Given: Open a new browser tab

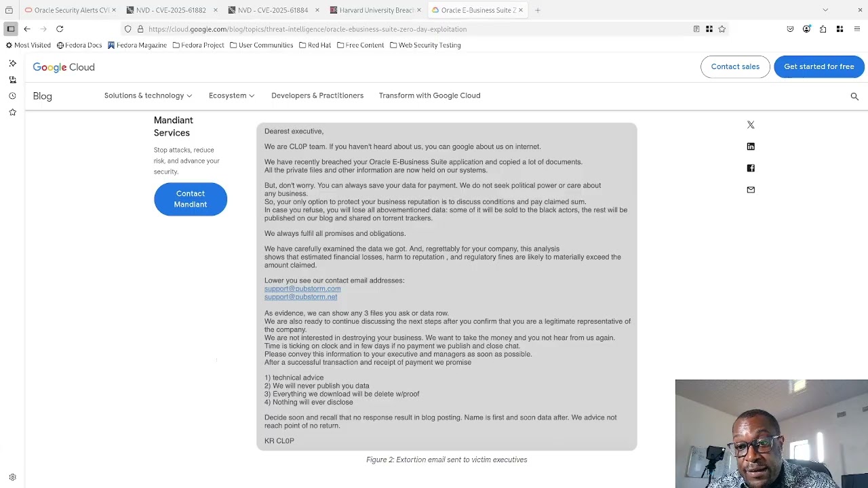Looking at the screenshot, I should 538,10.
